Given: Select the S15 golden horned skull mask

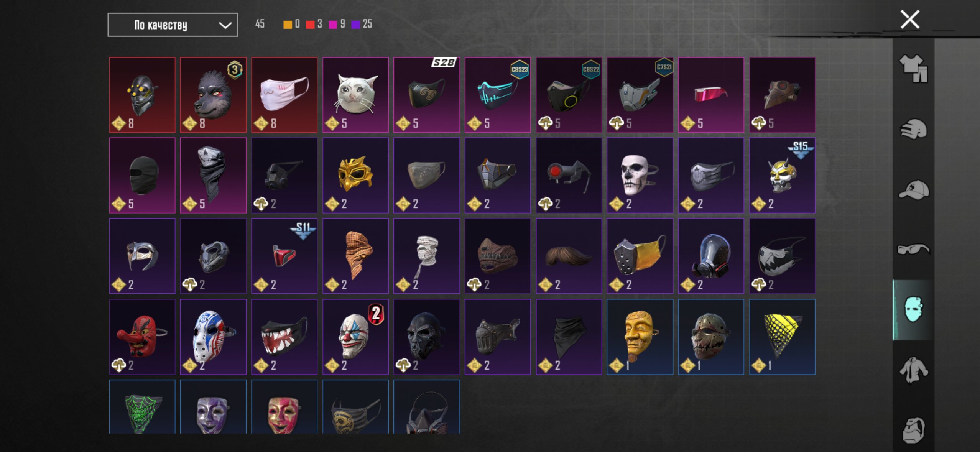Looking at the screenshot, I should [782, 175].
